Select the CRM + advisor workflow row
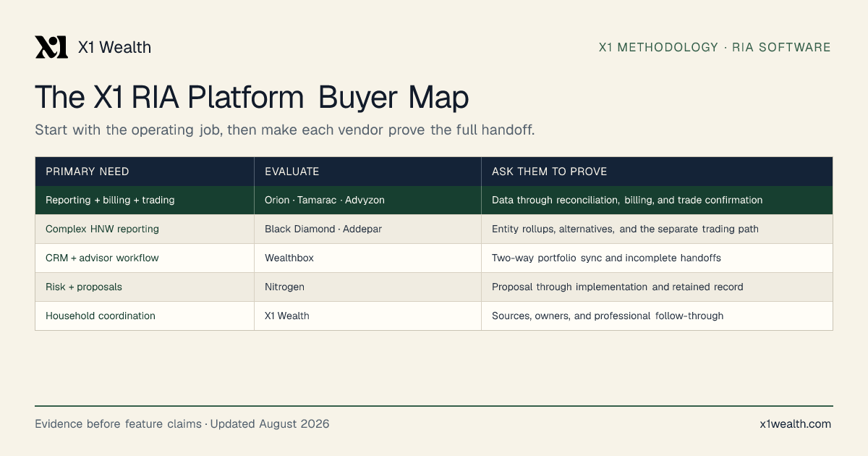 pyautogui.click(x=434, y=258)
